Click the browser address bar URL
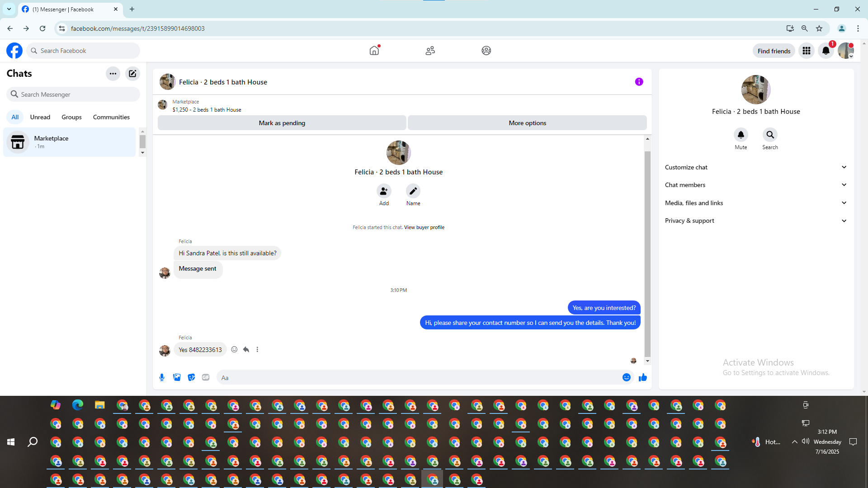Viewport: 868px width, 488px height. tap(137, 28)
